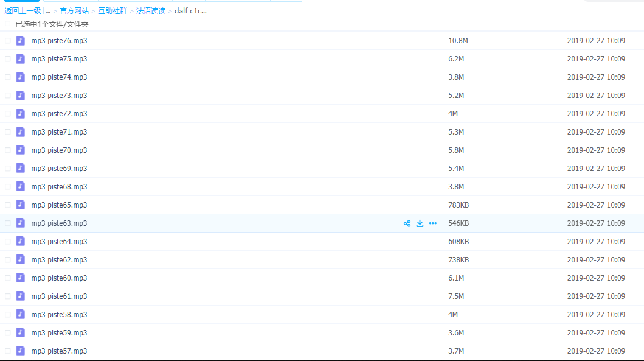
Task: Click the music file icon of piste68.mp3
Action: pyautogui.click(x=21, y=187)
